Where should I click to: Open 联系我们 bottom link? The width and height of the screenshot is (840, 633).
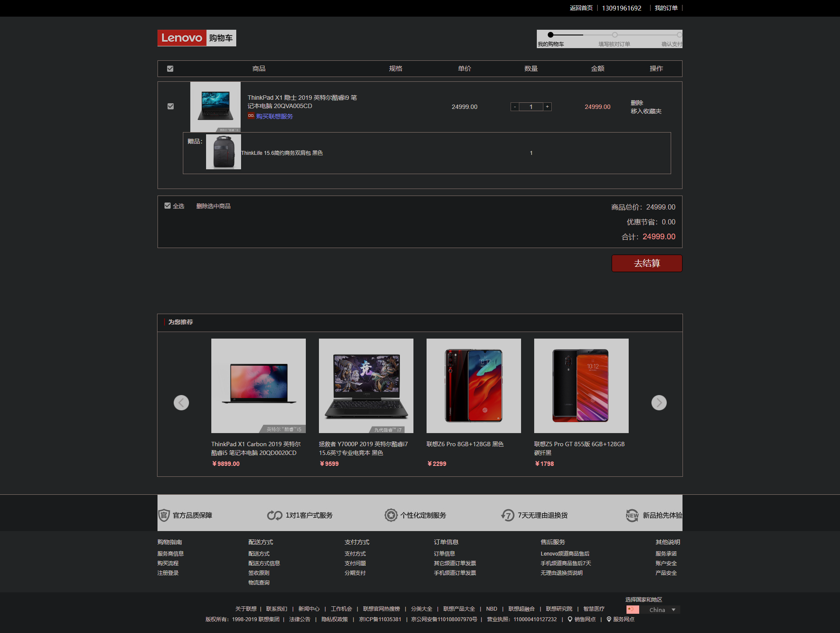(277, 609)
